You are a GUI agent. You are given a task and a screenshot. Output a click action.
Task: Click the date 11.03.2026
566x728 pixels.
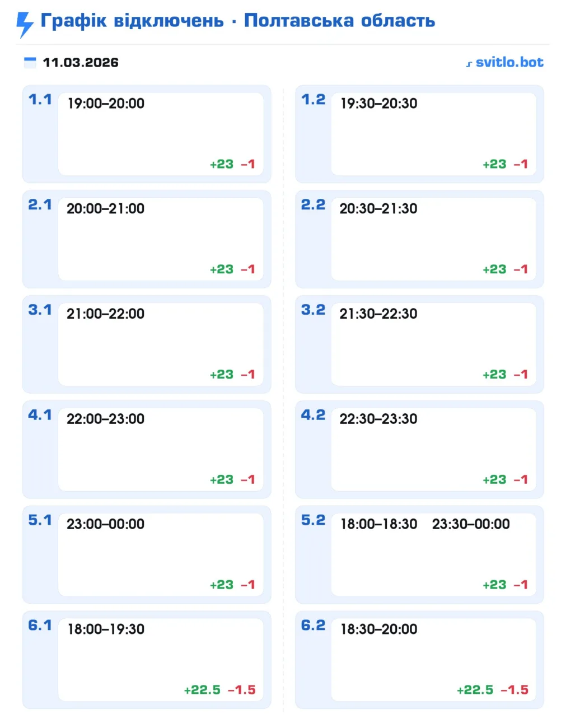point(81,63)
